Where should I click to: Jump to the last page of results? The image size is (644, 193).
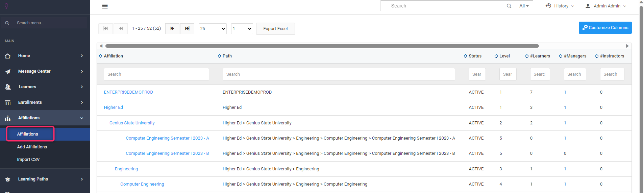[187, 29]
